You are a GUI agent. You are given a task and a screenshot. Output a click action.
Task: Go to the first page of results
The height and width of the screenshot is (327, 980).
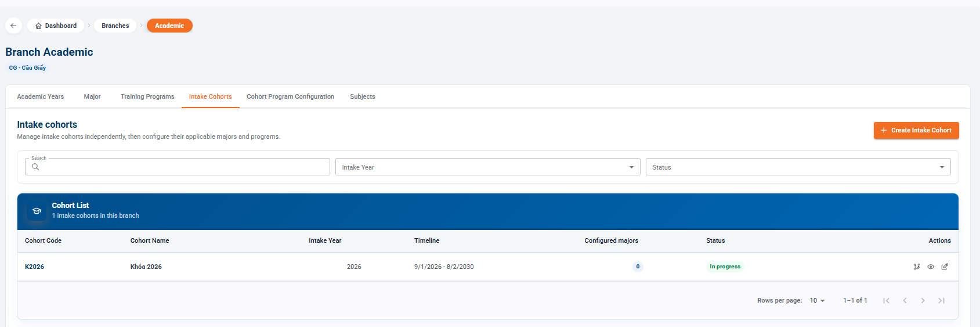tap(886, 300)
